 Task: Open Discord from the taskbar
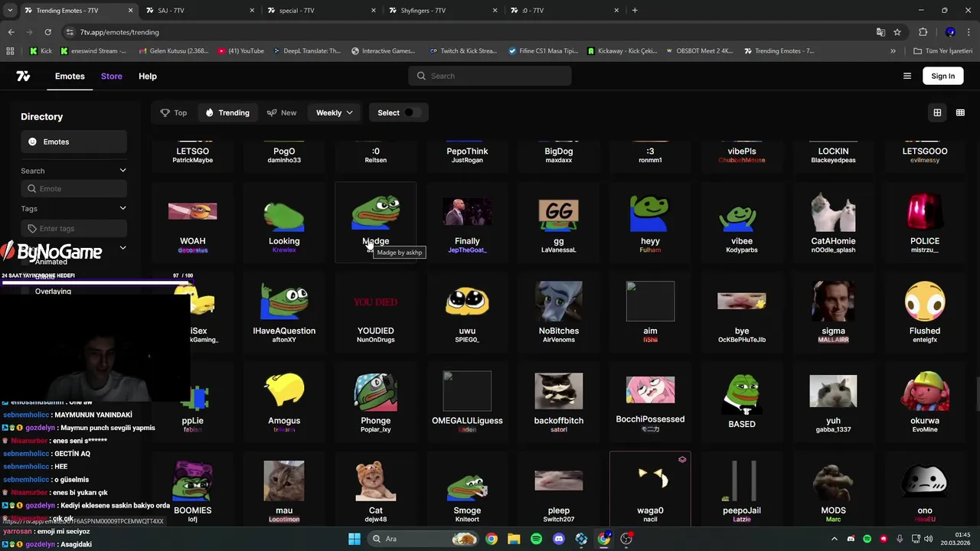pyautogui.click(x=559, y=539)
